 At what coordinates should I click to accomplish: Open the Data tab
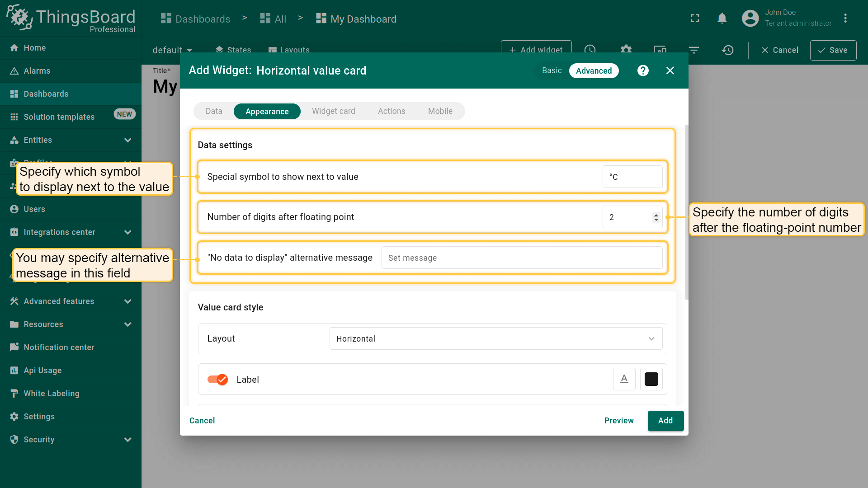[x=214, y=111]
